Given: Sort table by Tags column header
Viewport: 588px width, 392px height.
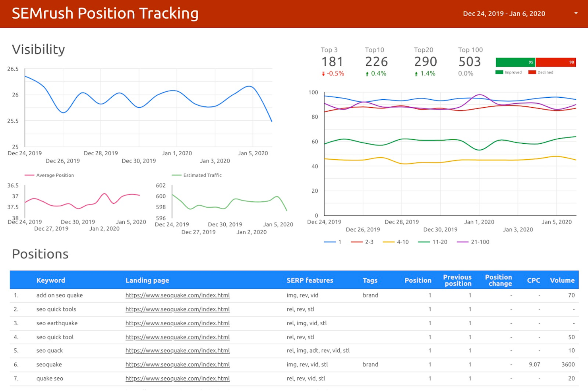Looking at the screenshot, I should [x=370, y=280].
